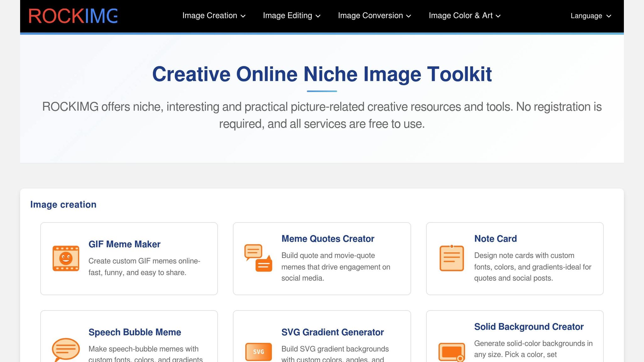Open the Image Creation menu
644x362 pixels.
(x=214, y=16)
